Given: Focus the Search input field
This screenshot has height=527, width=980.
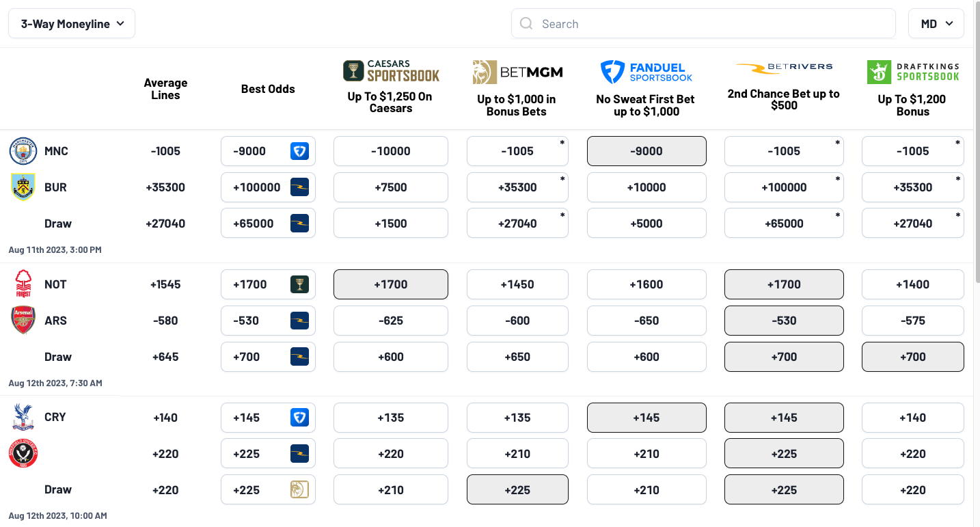Looking at the screenshot, I should (x=703, y=24).
